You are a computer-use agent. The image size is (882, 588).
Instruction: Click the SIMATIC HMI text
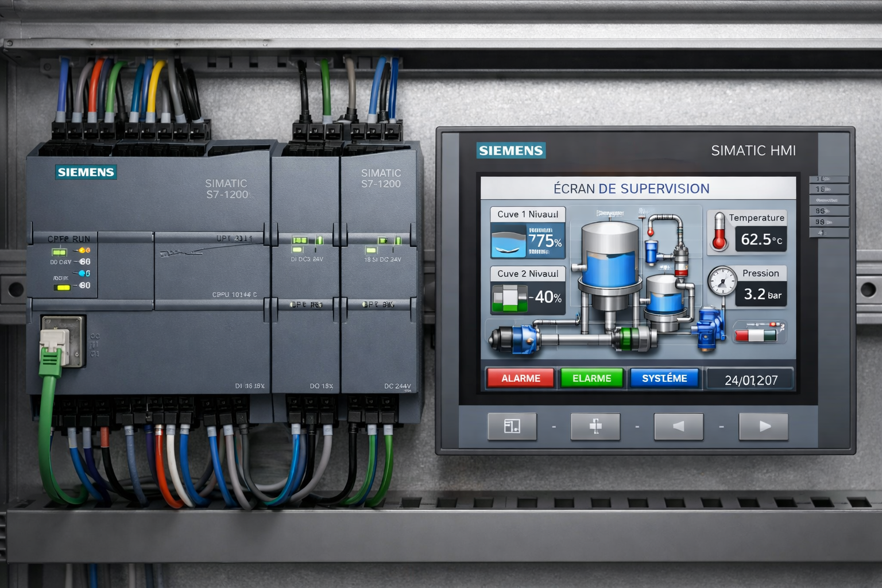pos(753,150)
